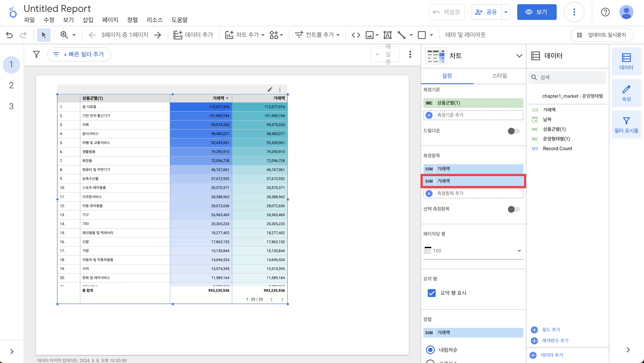644x363 pixels.
Task: Open the 속성 properties side panel
Action: pos(626,93)
